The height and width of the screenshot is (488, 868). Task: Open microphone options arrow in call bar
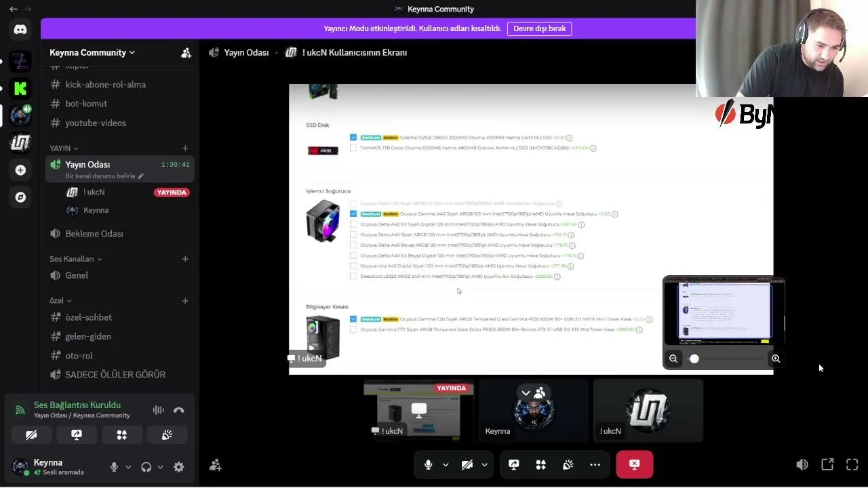click(446, 465)
